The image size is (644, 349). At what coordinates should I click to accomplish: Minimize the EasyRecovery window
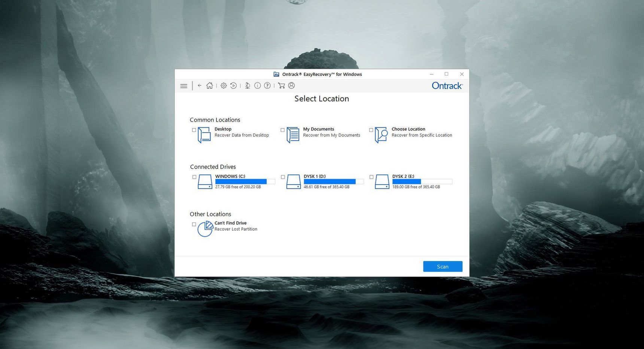pos(432,74)
